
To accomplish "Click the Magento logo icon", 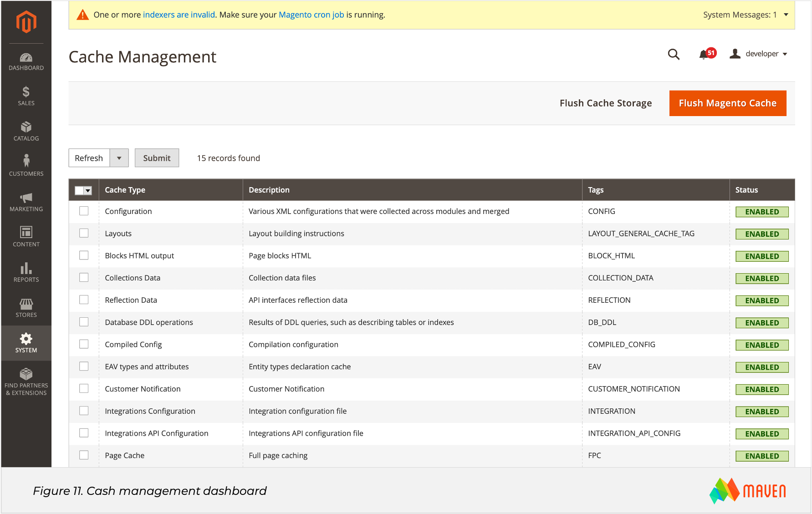I will [26, 21].
